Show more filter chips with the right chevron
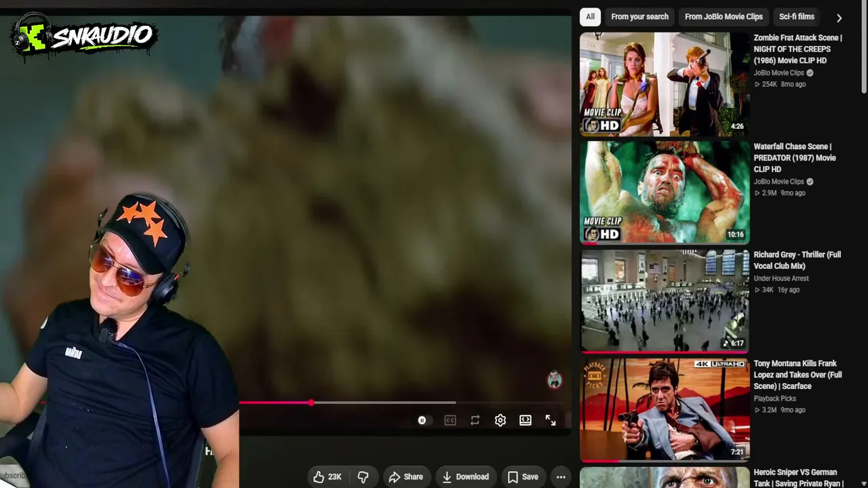This screenshot has width=868, height=488. pyautogui.click(x=839, y=18)
